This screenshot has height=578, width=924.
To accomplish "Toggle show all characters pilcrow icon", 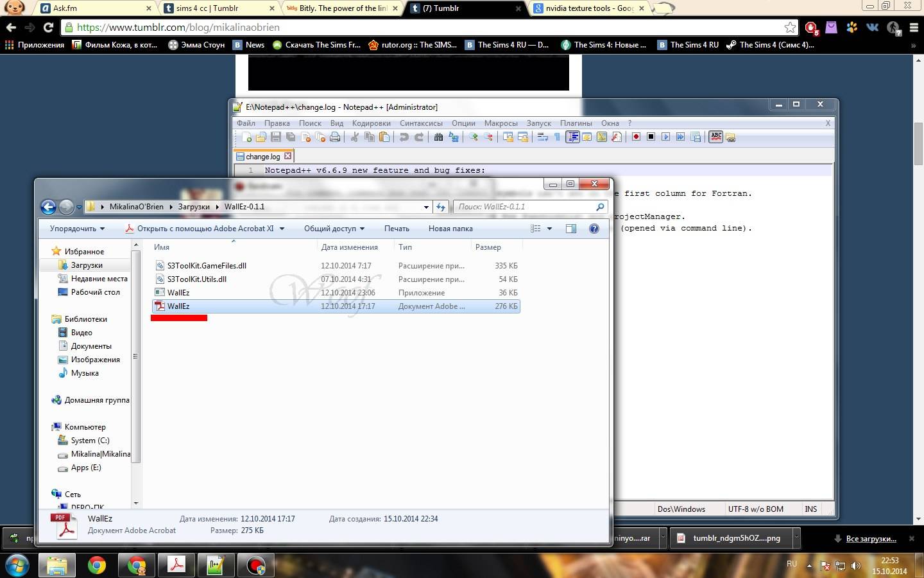I will tap(557, 137).
